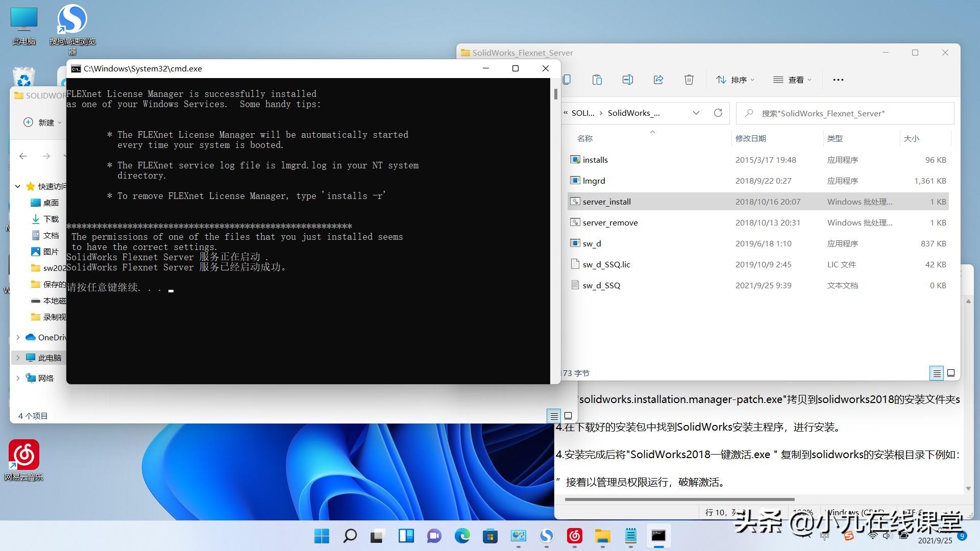
Task: Open Microsoft Store from the taskbar
Action: [489, 536]
